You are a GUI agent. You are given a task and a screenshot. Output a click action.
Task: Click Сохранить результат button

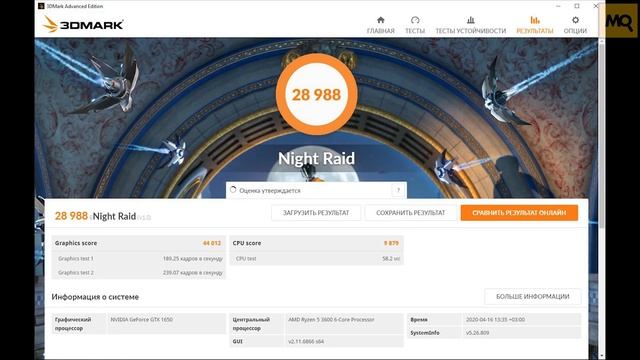(x=411, y=213)
